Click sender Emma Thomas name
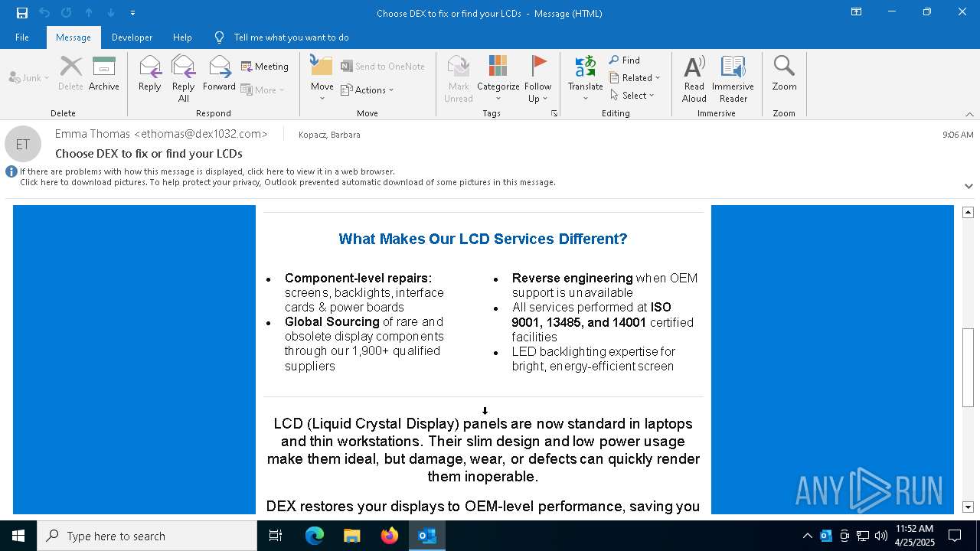Screen dimensions: 980x551 click(x=161, y=134)
